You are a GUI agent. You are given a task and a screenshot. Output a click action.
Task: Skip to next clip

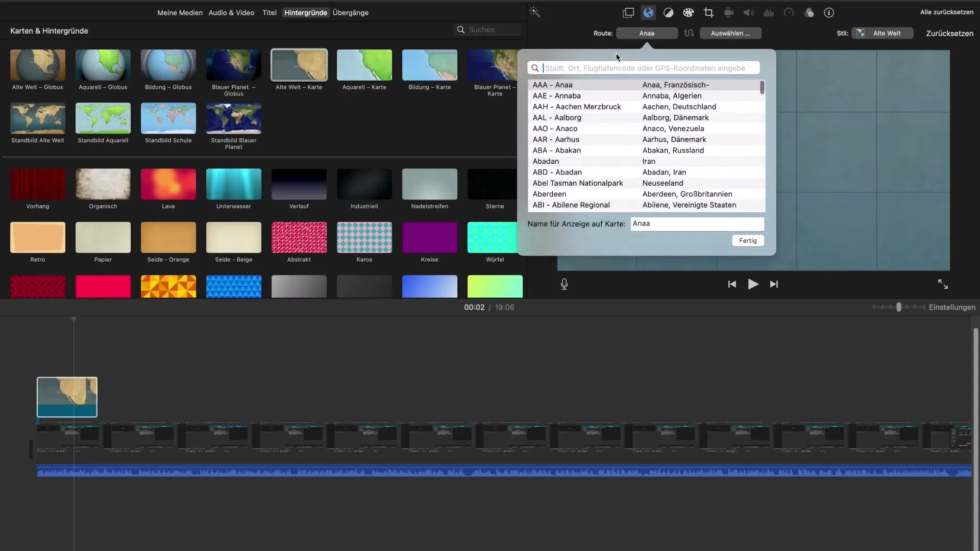click(x=774, y=284)
